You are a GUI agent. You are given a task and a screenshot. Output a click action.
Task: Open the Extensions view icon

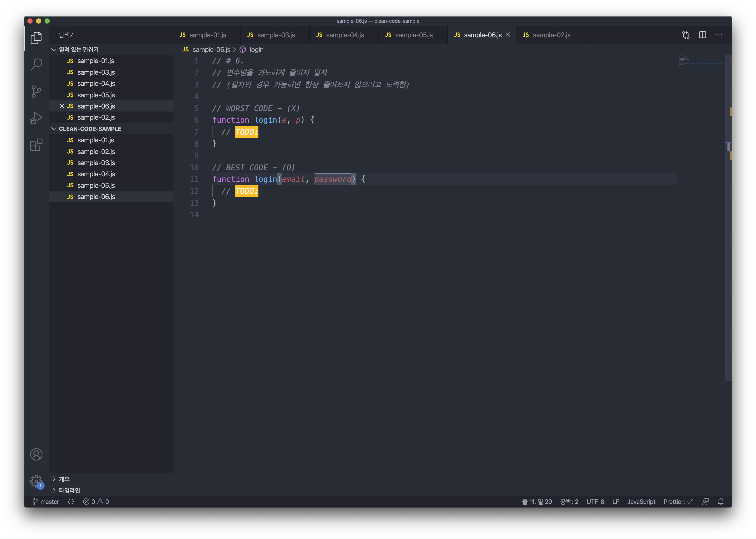[36, 145]
